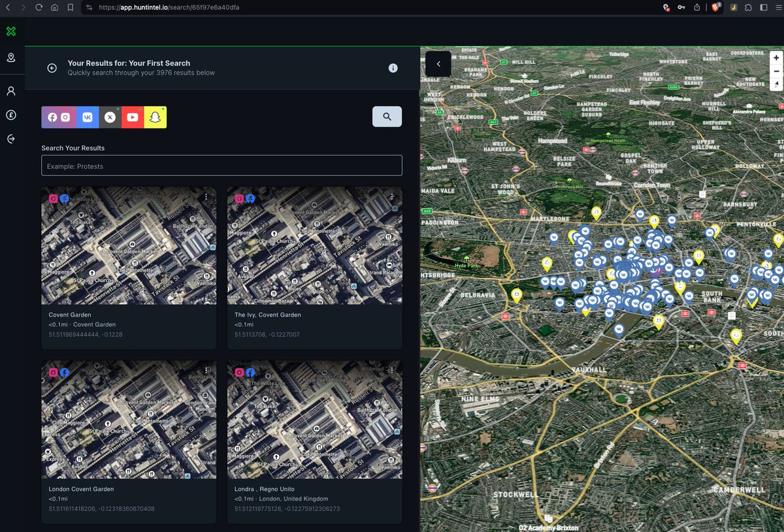
Task: Go back in the browser
Action: pos(7,7)
